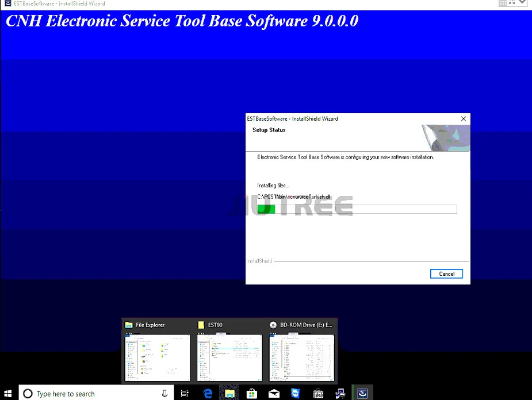This screenshot has height=400, width=532.
Task: Click the CNH Electronic Service Tool banner title
Action: tap(182, 21)
